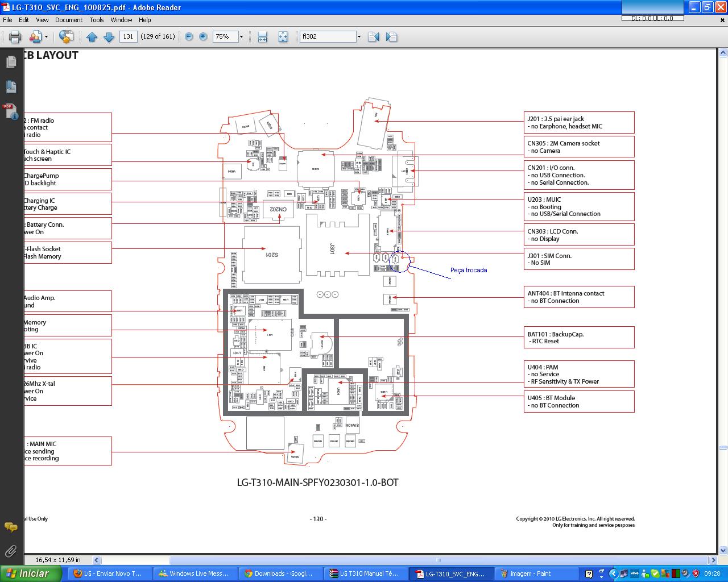Click the page number field showing 131
Image resolution: width=728 pixels, height=582 pixels.
[129, 36]
